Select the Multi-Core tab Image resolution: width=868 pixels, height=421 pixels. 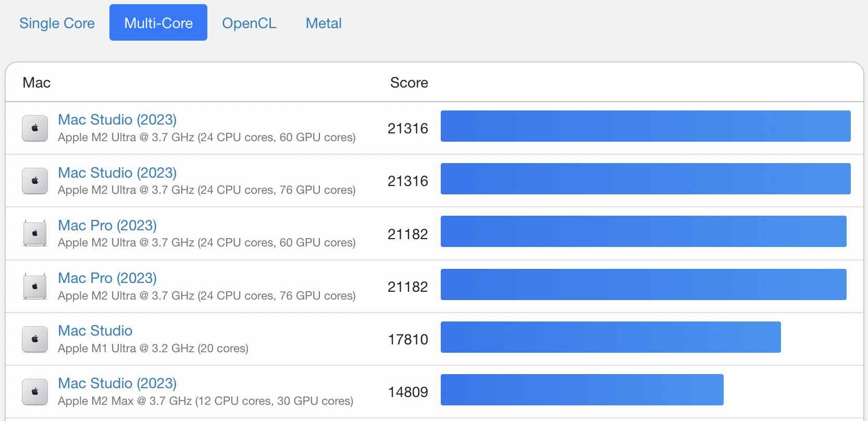point(158,22)
